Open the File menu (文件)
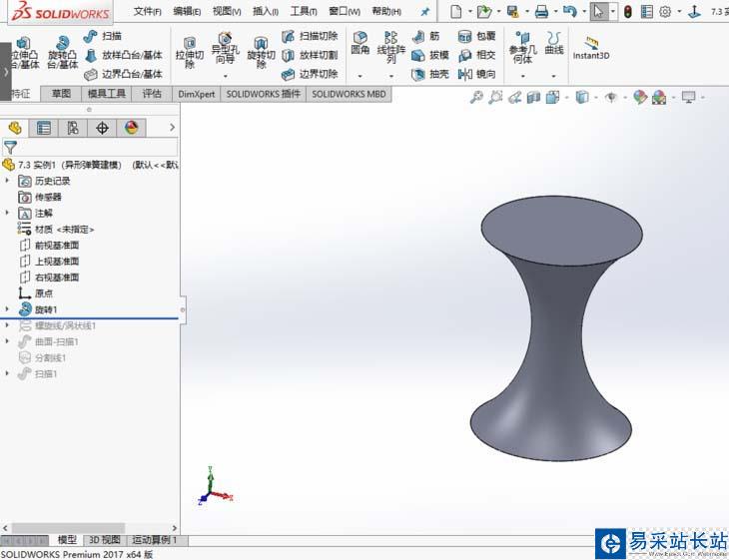 coord(148,11)
